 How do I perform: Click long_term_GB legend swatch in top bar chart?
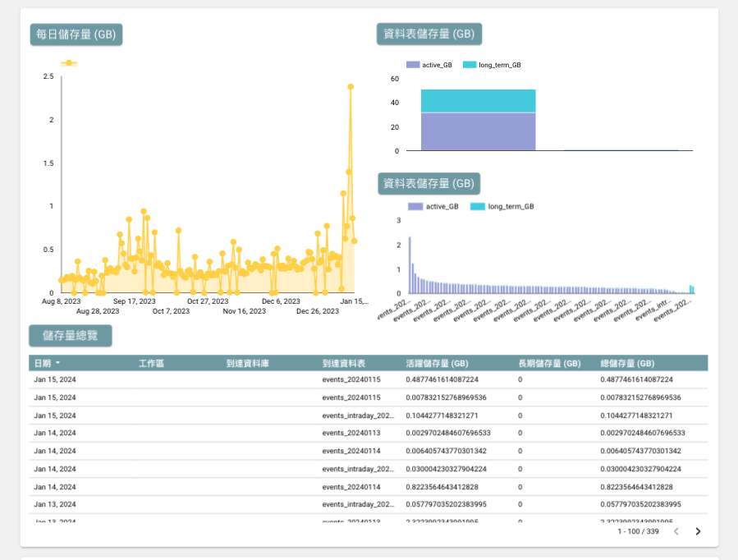tap(470, 65)
